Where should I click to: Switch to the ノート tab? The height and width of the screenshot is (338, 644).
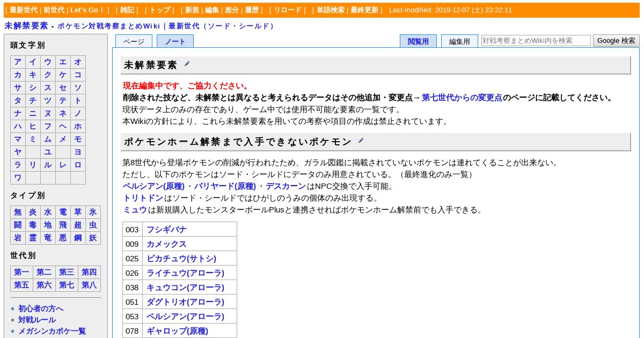[175, 41]
